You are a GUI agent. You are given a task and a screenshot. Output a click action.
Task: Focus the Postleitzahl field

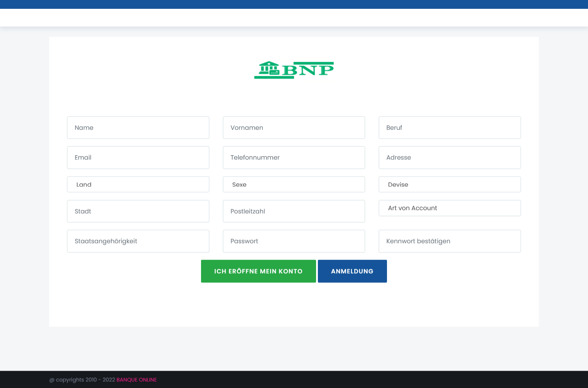point(294,211)
